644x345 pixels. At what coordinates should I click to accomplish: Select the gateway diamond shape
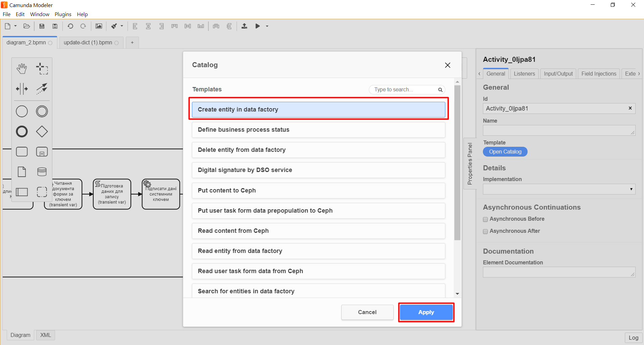[42, 131]
